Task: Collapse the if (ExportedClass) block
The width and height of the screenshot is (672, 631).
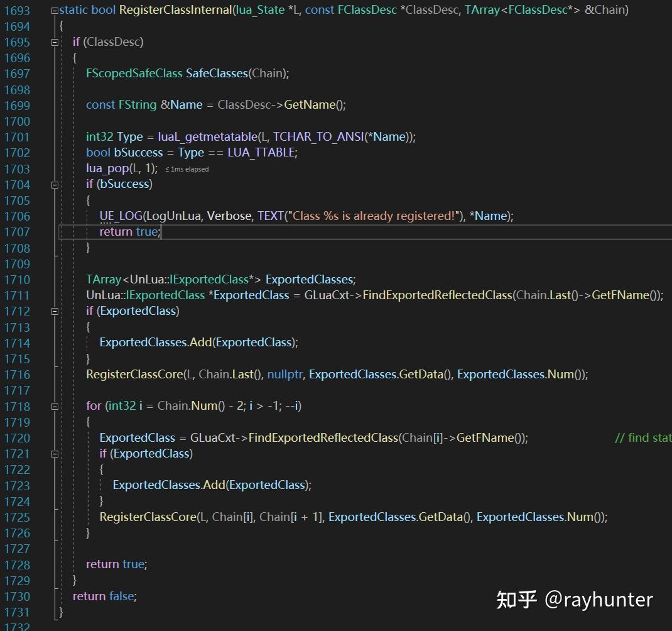Action: pos(55,310)
